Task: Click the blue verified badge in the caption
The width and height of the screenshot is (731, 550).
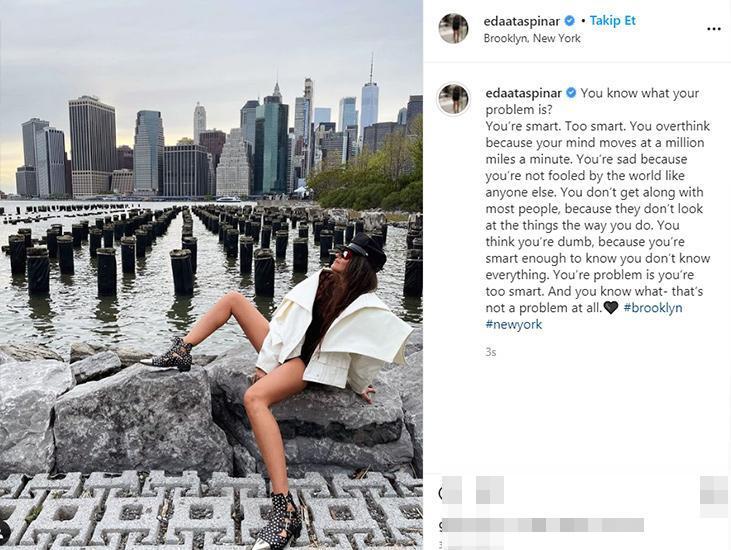Action: 571,93
